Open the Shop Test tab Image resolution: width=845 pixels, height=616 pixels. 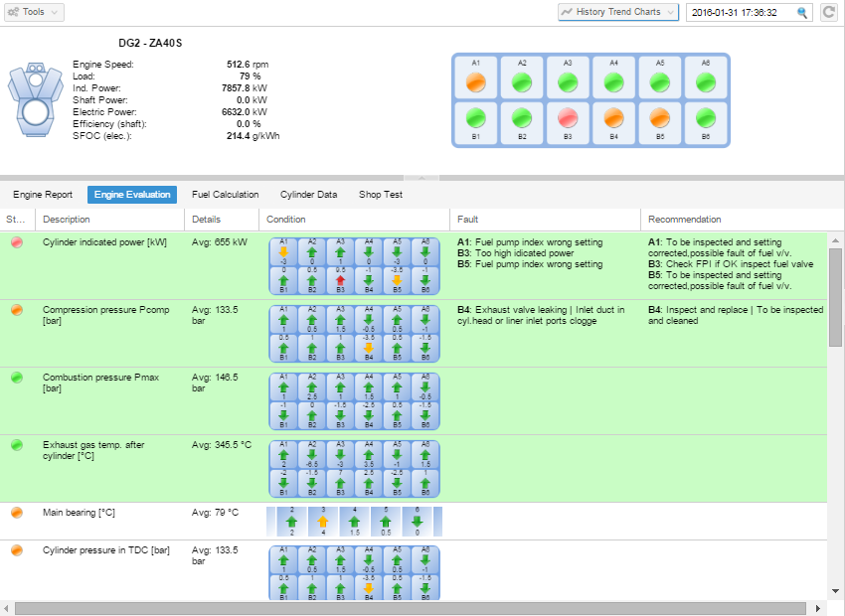click(380, 195)
